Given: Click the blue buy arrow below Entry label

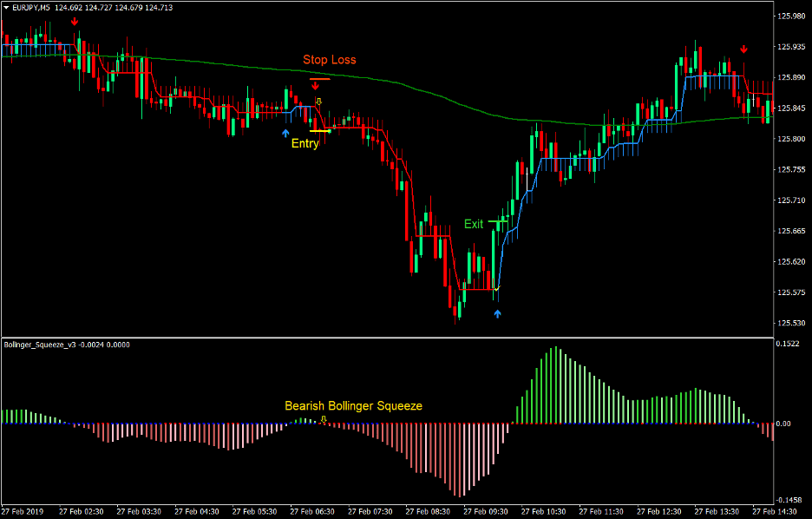Looking at the screenshot, I should point(285,133).
